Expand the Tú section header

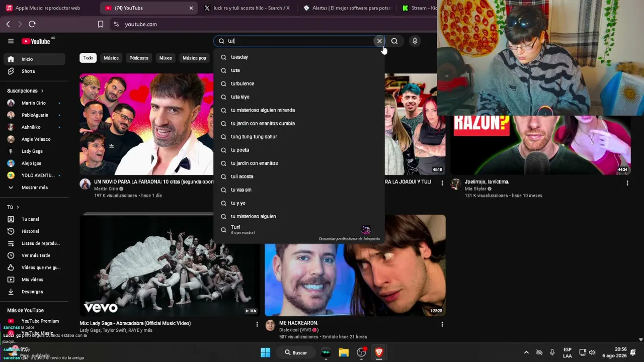[x=13, y=207]
